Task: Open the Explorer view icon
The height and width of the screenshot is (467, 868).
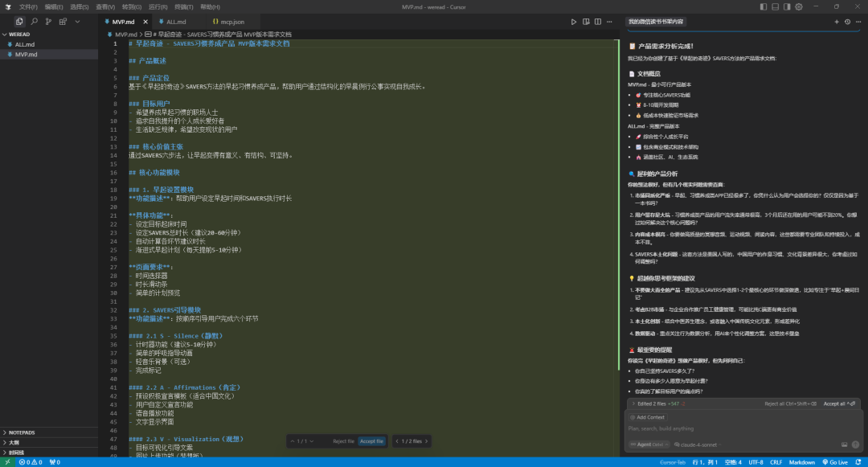Action: pyautogui.click(x=19, y=22)
